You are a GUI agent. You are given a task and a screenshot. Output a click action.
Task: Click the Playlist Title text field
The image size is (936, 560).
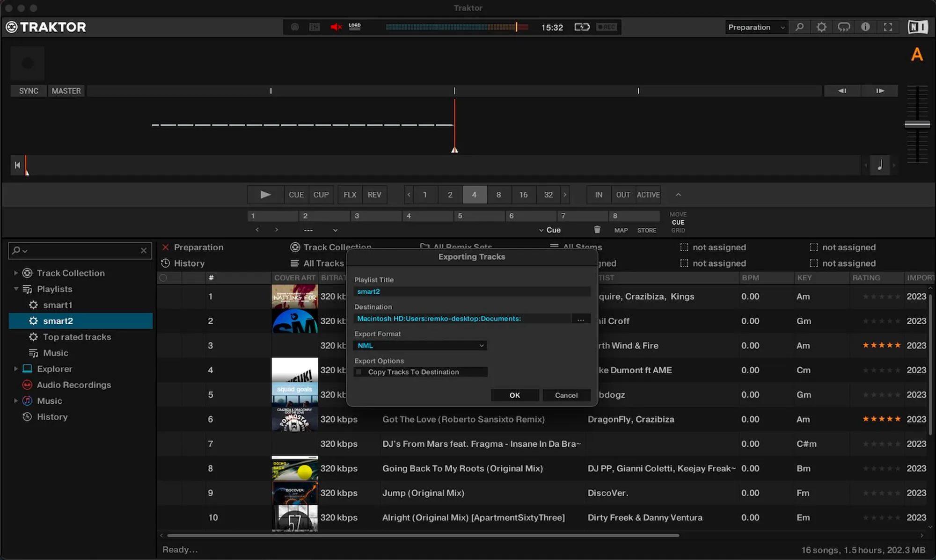tap(471, 291)
